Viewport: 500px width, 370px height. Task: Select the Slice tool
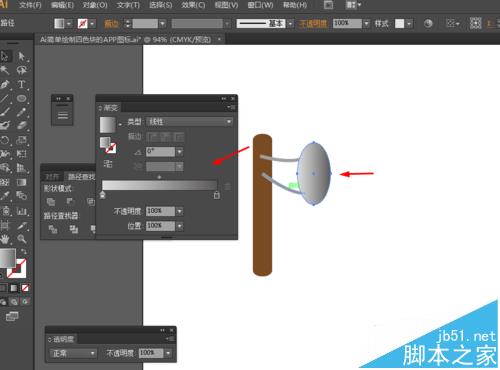[x=21, y=226]
